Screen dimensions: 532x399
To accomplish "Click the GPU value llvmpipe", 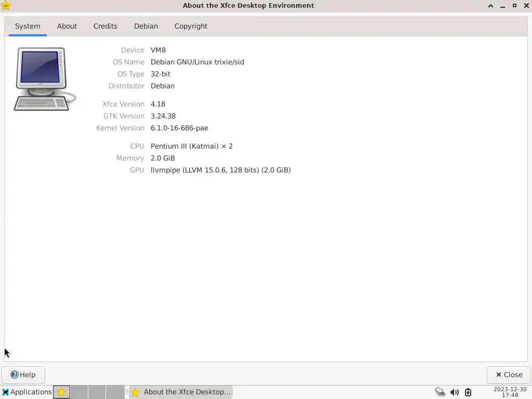I will (220, 170).
